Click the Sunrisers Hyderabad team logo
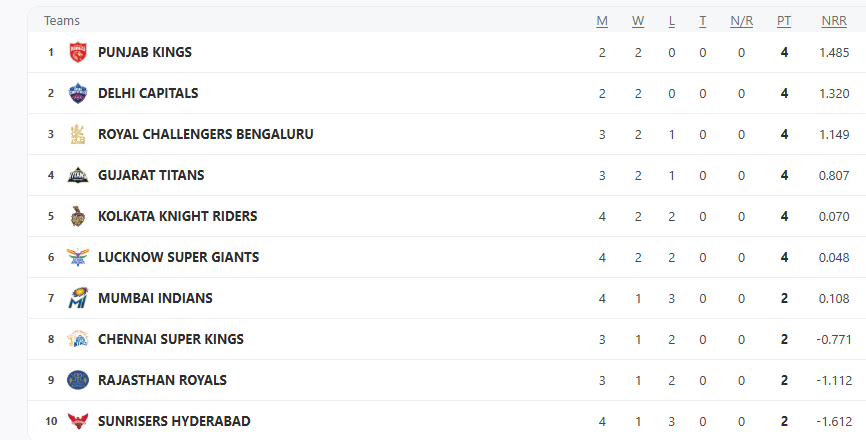Viewport: 866px width, 440px height. [78, 421]
